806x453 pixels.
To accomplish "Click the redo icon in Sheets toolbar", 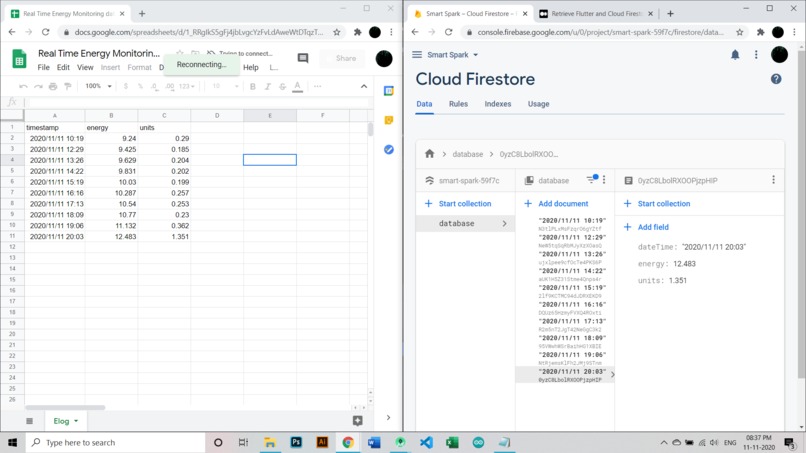I will tap(38, 86).
